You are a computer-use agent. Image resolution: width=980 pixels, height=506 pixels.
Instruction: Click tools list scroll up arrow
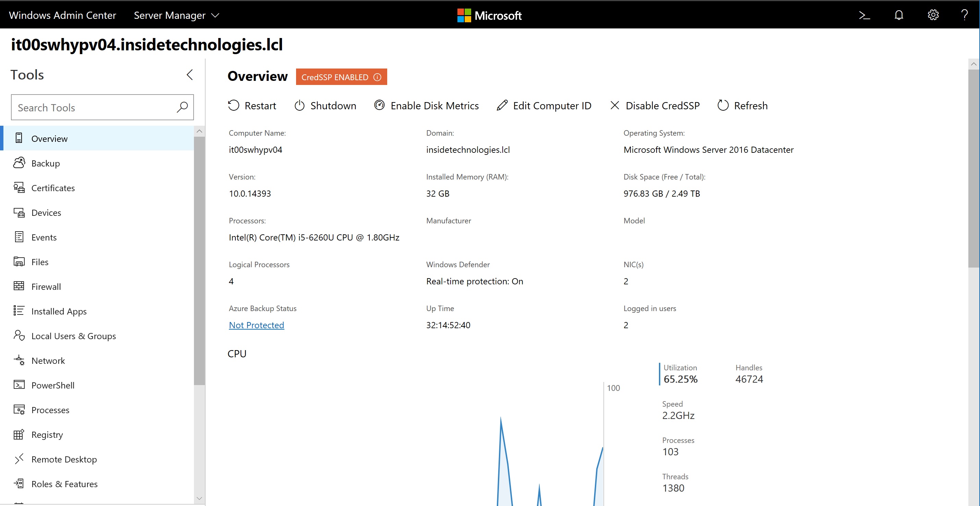point(199,131)
